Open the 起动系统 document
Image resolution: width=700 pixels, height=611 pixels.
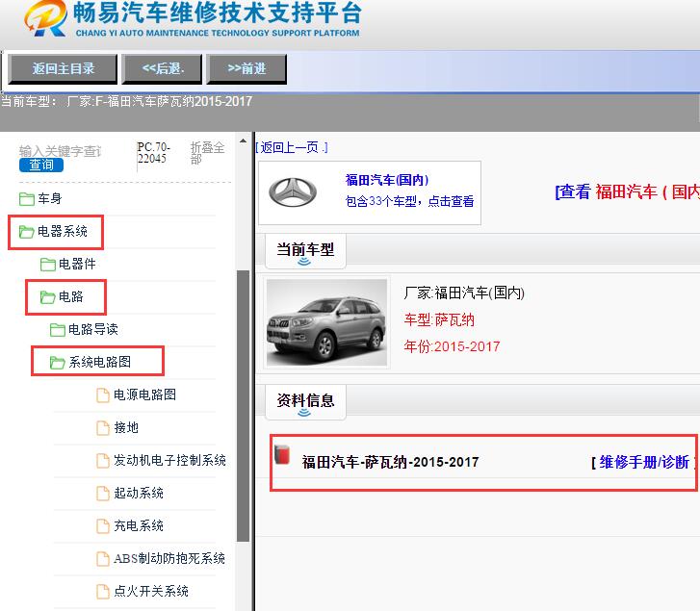click(139, 493)
